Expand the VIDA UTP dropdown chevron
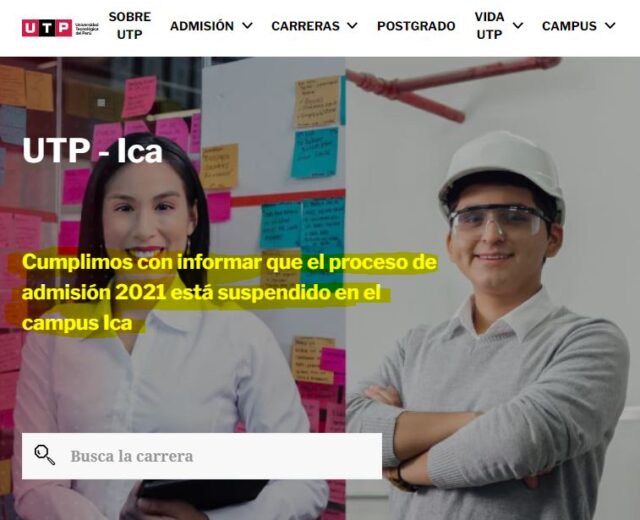640x520 pixels. click(x=518, y=26)
